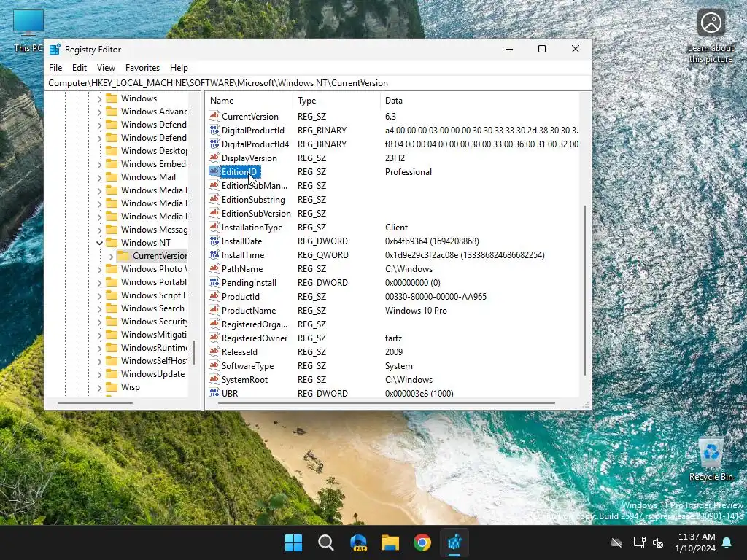
Task: Launch File Explorer from the taskbar
Action: pyautogui.click(x=390, y=542)
